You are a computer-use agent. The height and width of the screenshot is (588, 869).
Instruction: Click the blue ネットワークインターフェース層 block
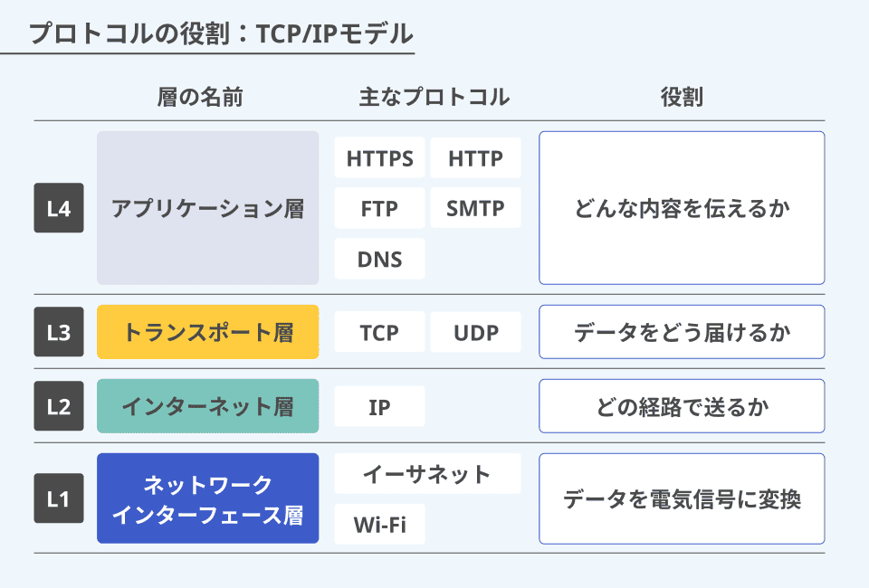(208, 498)
